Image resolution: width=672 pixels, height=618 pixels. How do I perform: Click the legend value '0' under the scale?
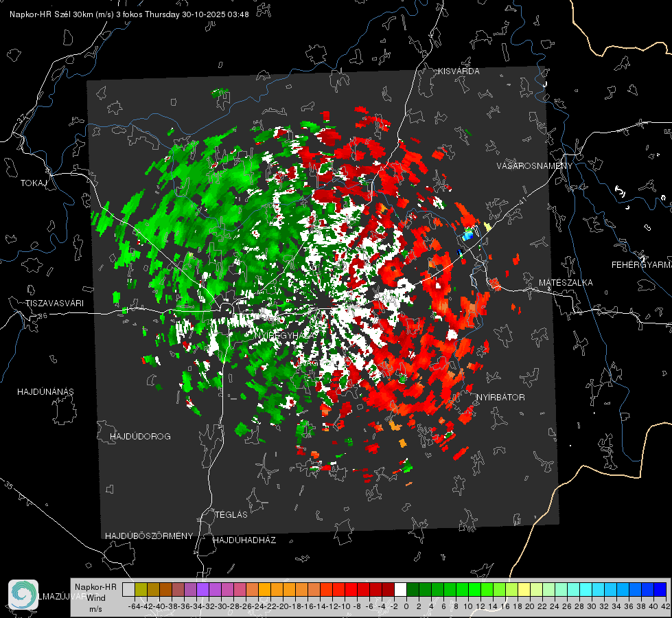click(x=406, y=606)
